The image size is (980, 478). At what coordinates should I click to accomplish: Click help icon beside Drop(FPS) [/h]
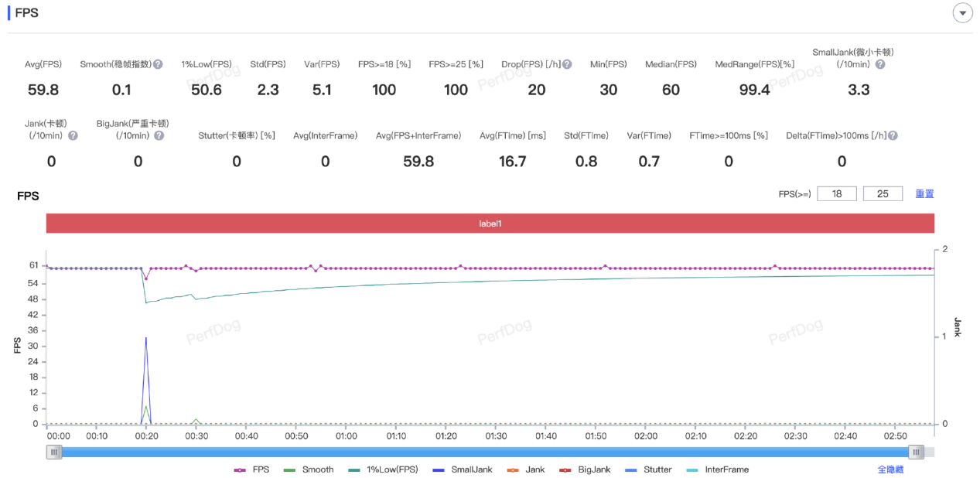[x=567, y=64]
